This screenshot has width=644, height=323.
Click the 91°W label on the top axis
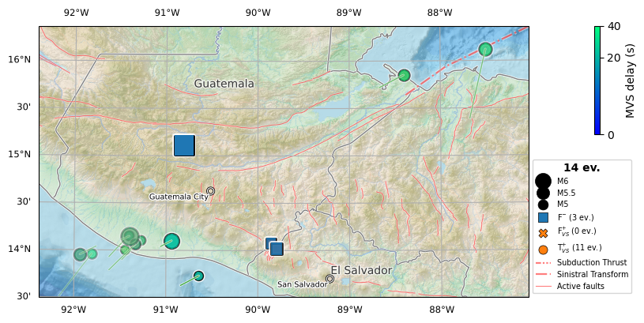167,13
